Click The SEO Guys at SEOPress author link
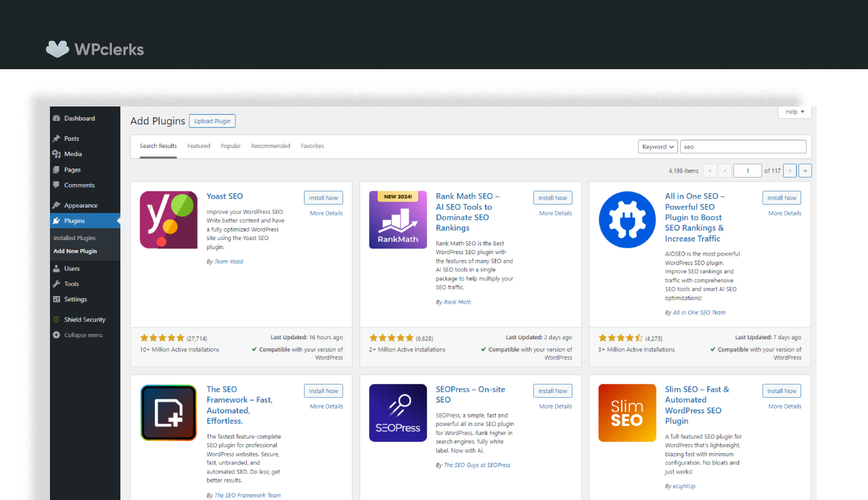This screenshot has width=868, height=500. pyautogui.click(x=477, y=465)
